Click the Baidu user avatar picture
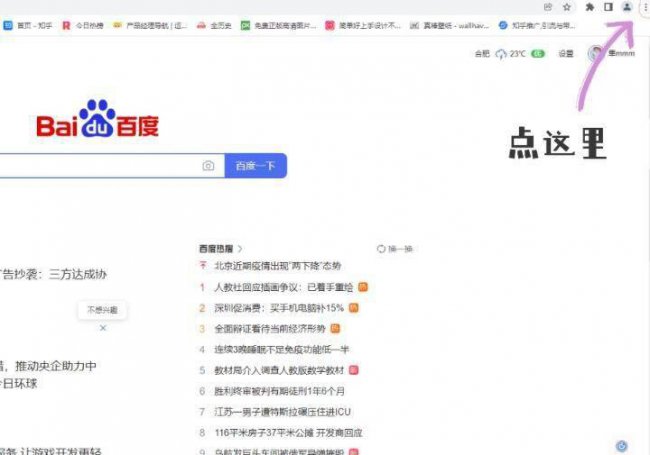The image size is (650, 455). click(596, 53)
